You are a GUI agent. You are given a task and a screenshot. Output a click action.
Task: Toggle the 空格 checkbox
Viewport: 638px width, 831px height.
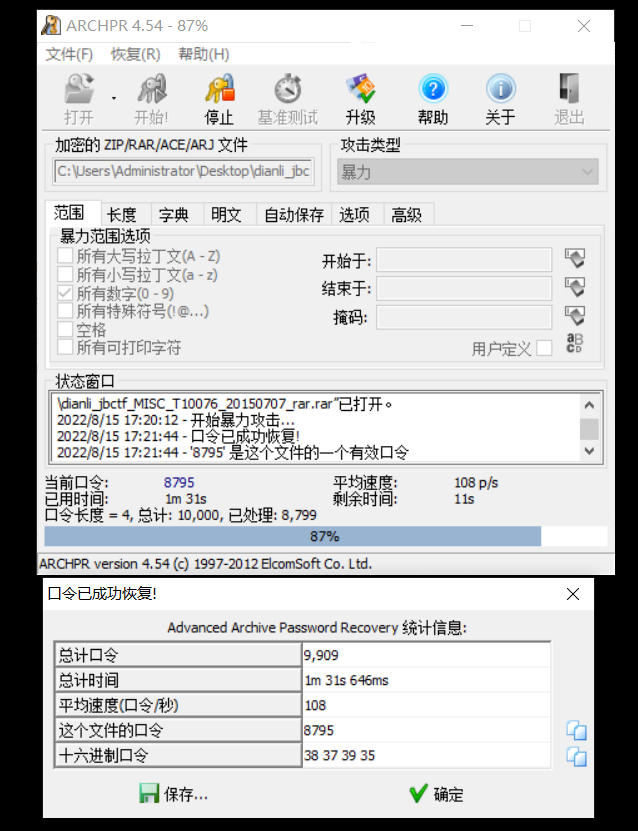click(65, 330)
